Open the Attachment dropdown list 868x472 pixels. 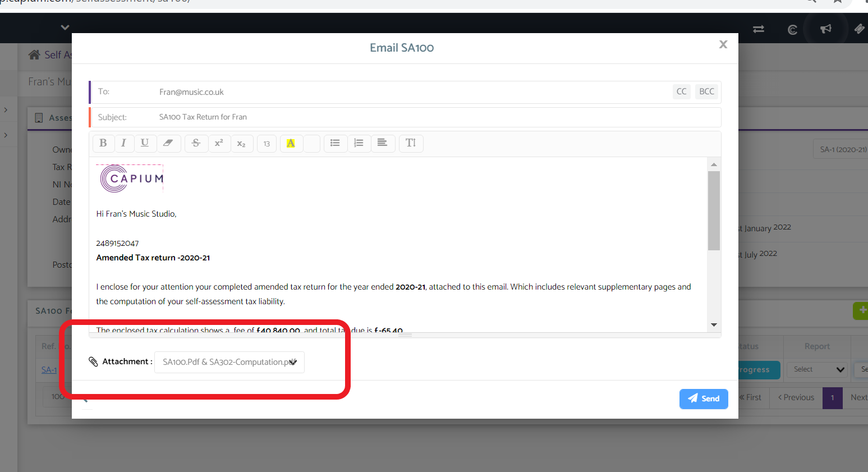[x=229, y=362]
